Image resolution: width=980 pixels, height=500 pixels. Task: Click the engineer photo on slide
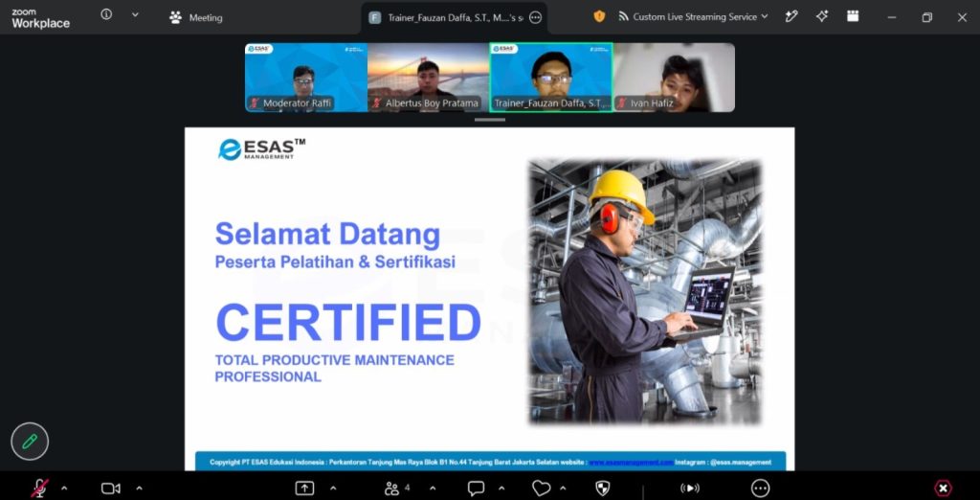click(x=645, y=291)
